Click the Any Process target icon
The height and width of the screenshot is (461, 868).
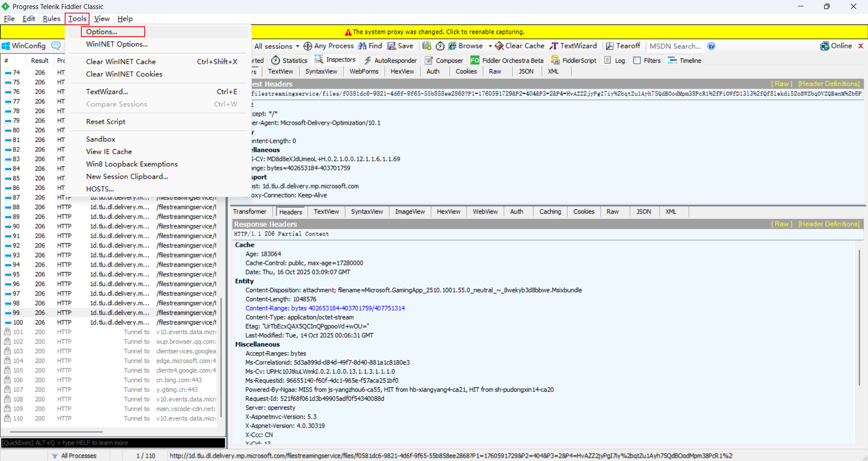tap(308, 46)
